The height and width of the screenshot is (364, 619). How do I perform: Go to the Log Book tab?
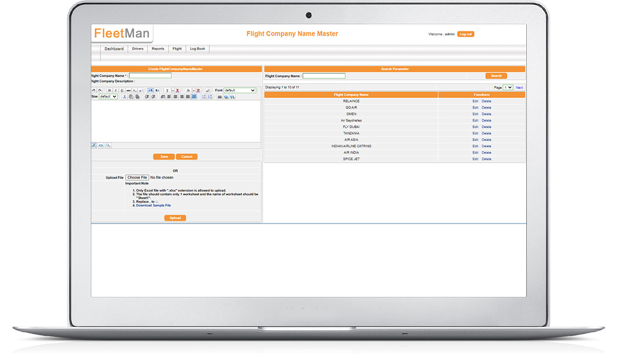tap(197, 49)
